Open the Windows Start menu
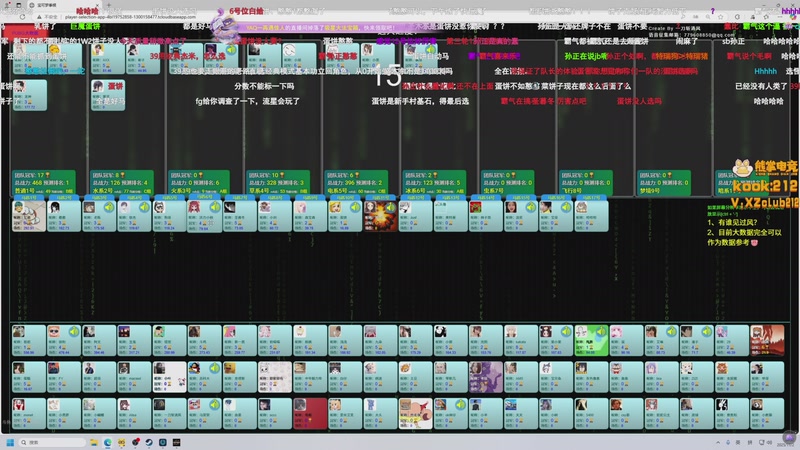This screenshot has width=800, height=450. coord(10,442)
